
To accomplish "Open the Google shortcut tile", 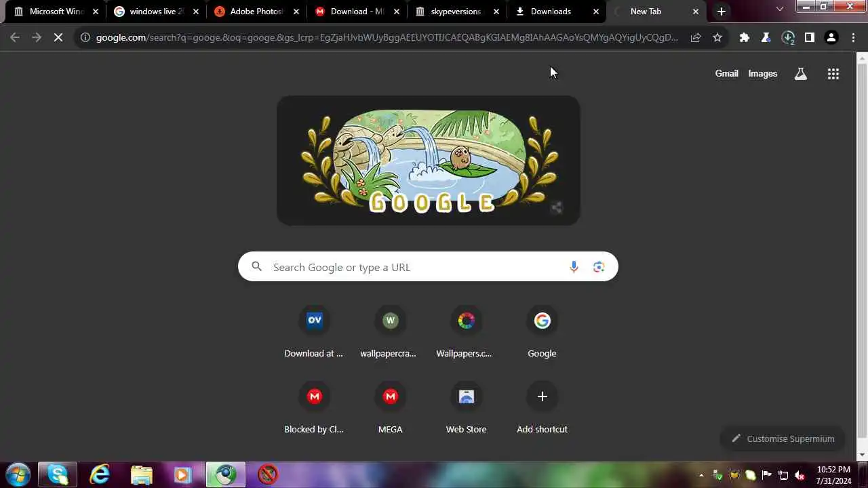I will coord(542,332).
